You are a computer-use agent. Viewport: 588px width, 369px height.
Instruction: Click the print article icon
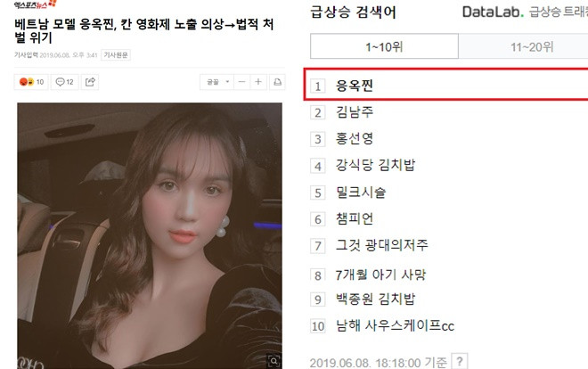(277, 82)
